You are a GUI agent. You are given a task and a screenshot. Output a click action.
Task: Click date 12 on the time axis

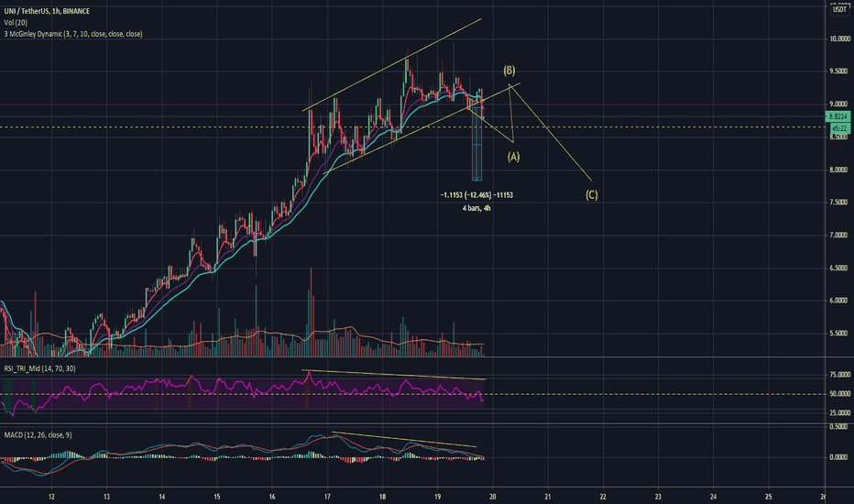(51, 497)
